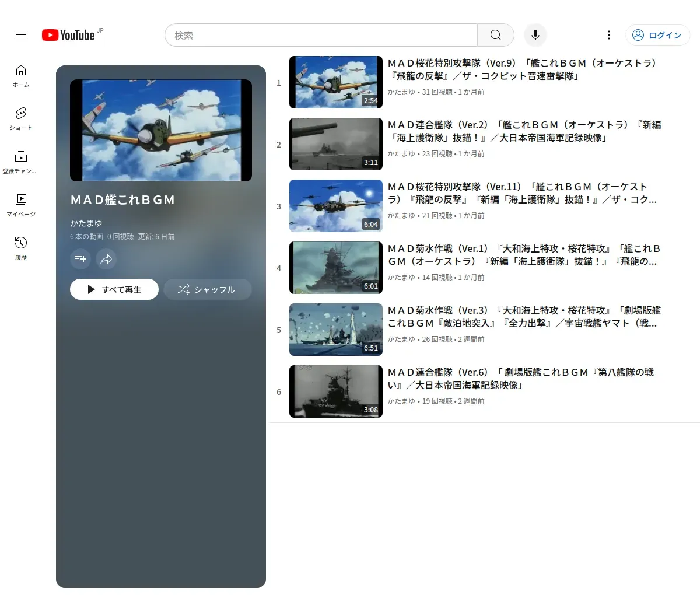This screenshot has width=700, height=602.
Task: Click the 31 回視聴 view count
Action: click(x=437, y=92)
